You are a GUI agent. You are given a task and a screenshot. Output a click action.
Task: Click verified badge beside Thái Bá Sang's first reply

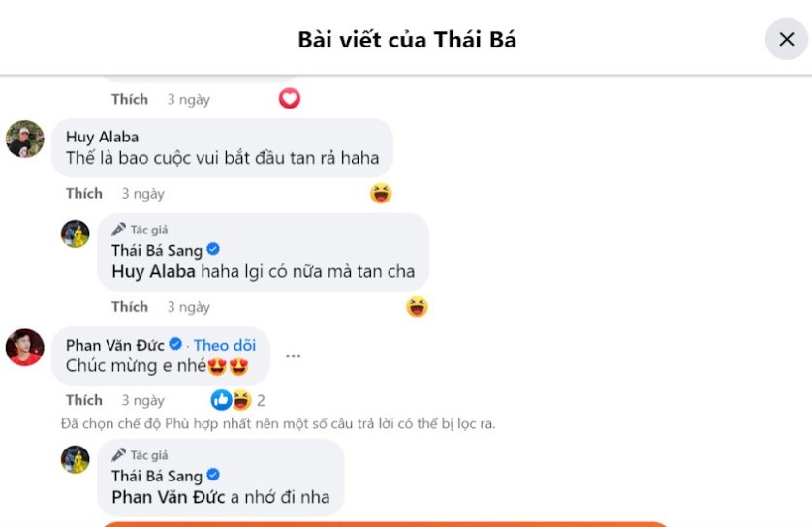(x=213, y=250)
